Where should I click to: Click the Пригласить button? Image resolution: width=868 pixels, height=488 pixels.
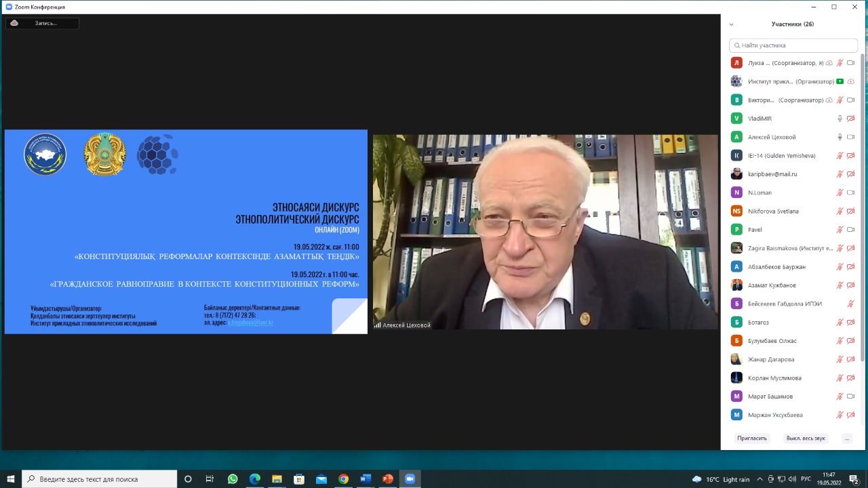tap(752, 439)
